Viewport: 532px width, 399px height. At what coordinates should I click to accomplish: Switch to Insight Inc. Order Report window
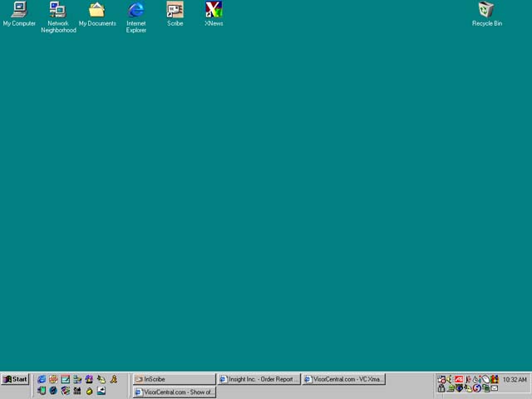click(259, 379)
